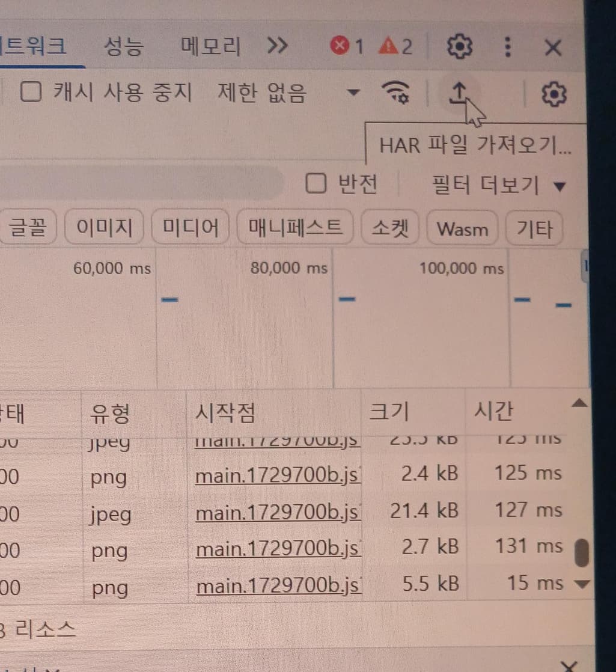Close the DevTools panel with the X
The height and width of the screenshot is (672, 616).
tap(552, 47)
